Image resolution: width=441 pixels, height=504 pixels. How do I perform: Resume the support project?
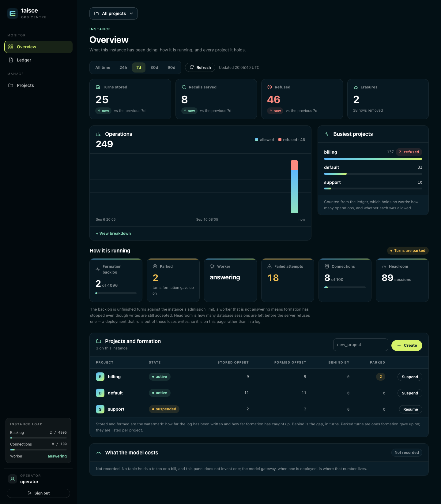pos(410,409)
